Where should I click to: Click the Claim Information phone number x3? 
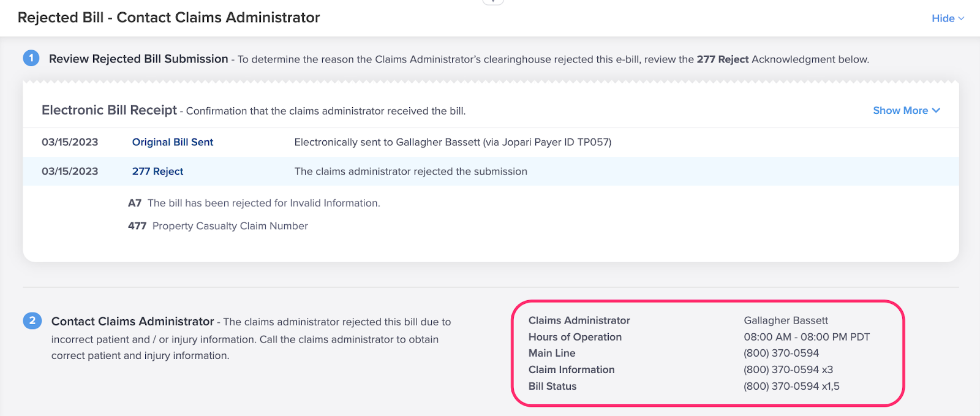tap(788, 369)
